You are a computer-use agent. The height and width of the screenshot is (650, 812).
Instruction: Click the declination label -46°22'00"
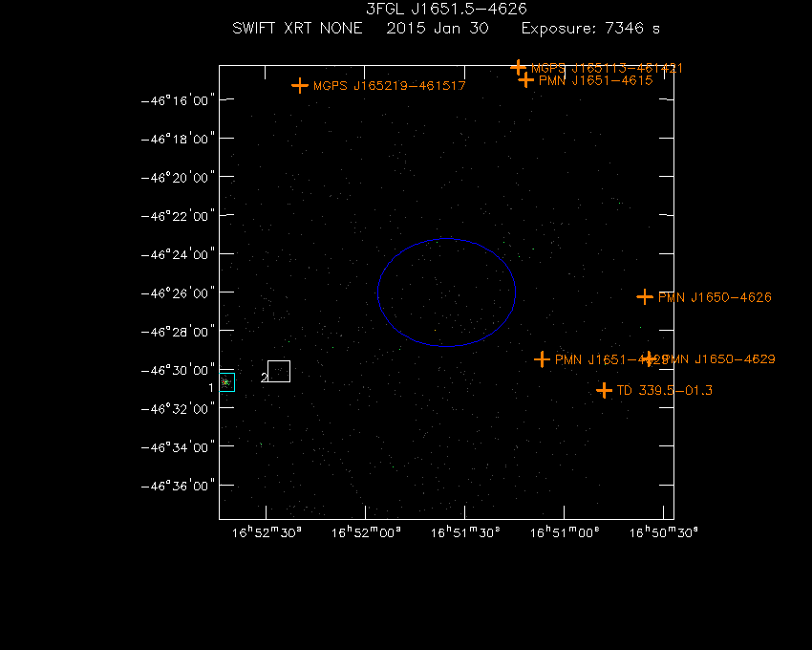(x=178, y=216)
